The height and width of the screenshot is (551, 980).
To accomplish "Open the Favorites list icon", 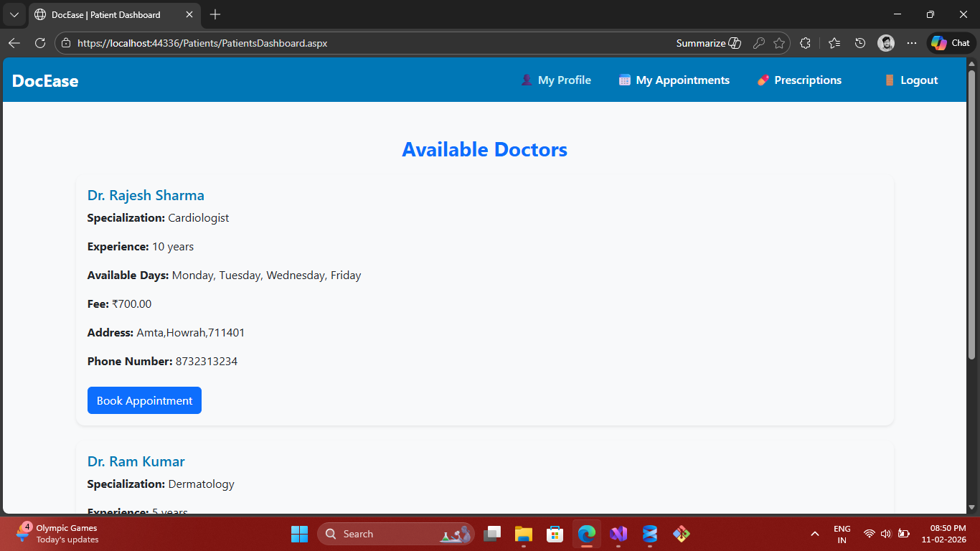I will 834,43.
